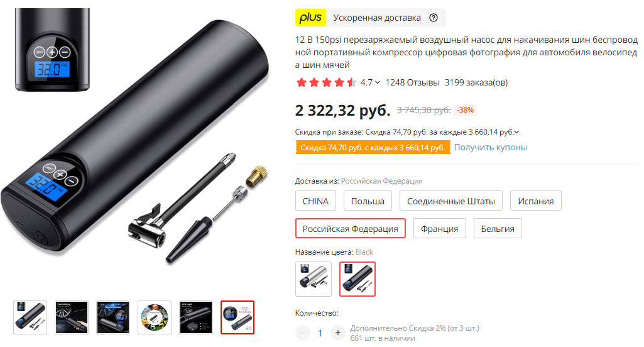The height and width of the screenshot is (347, 644).
Task: Choose Польша shipping origin option
Action: pos(368,201)
